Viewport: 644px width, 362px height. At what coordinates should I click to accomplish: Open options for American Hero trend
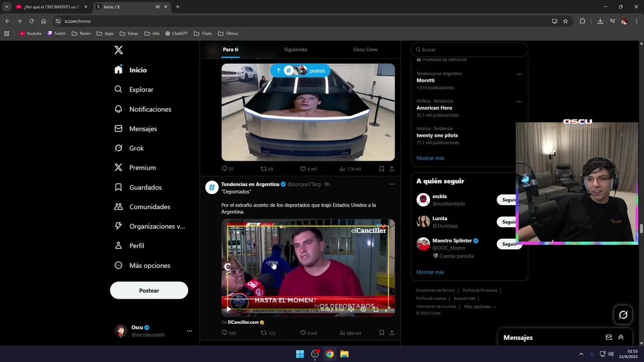click(519, 102)
